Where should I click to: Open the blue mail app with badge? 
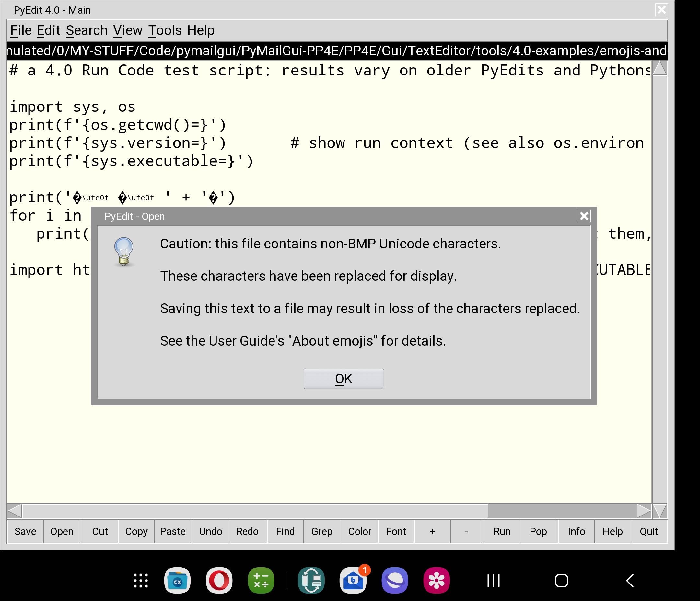tap(353, 581)
